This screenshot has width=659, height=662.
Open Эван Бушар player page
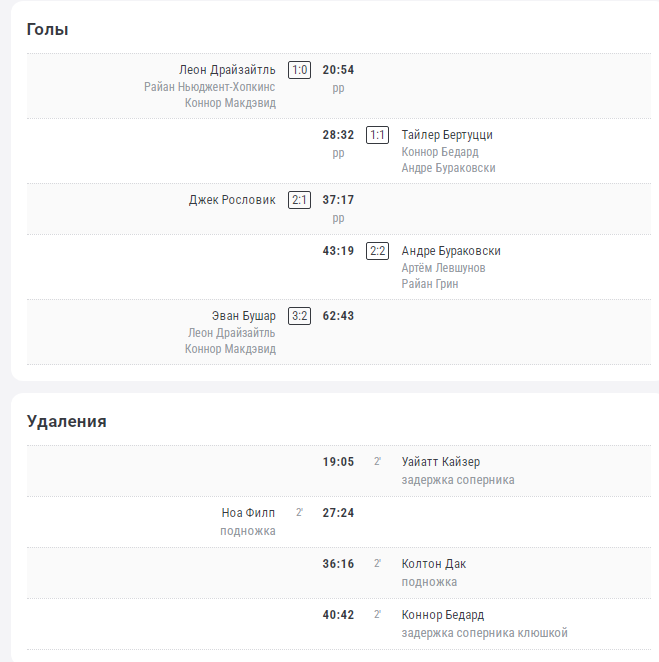pos(244,316)
